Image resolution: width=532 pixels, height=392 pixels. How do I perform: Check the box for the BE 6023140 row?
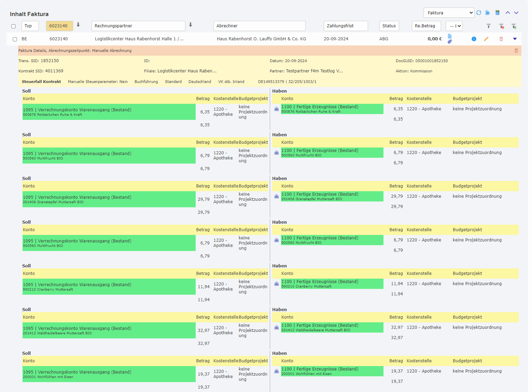pyautogui.click(x=15, y=39)
